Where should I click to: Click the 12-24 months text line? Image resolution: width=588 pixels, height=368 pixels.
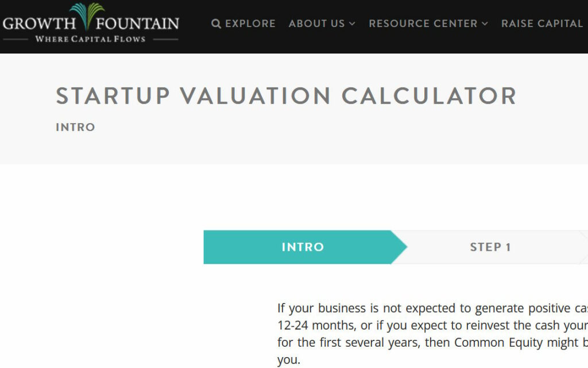tap(432, 325)
